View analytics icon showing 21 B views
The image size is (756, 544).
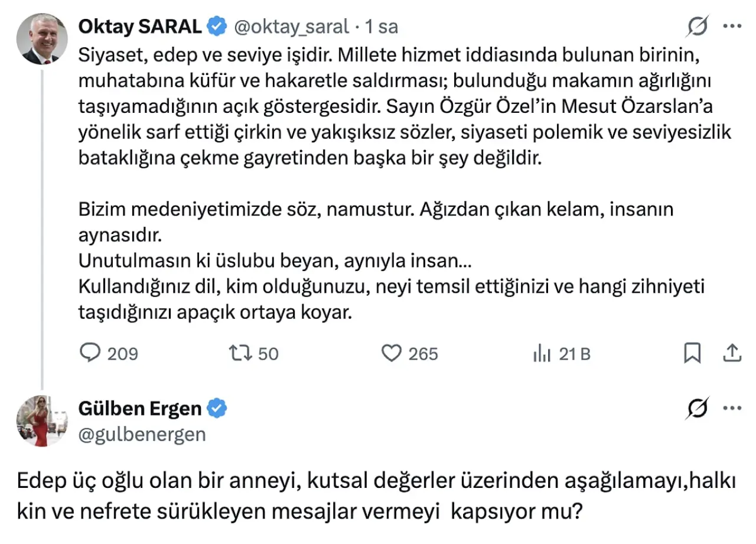pyautogui.click(x=542, y=354)
